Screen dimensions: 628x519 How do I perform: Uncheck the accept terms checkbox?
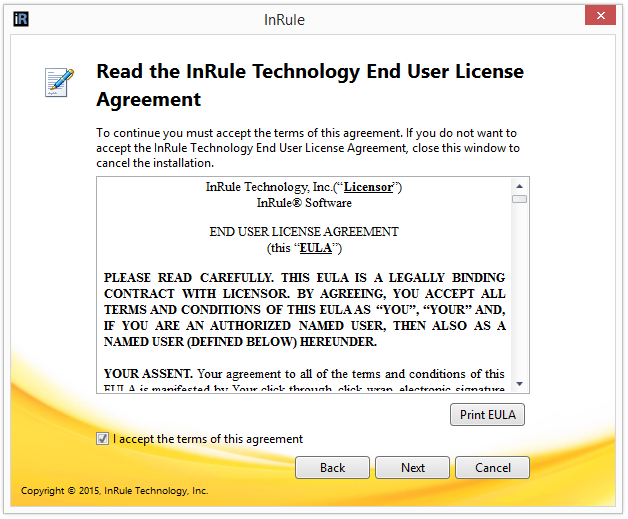click(103, 439)
